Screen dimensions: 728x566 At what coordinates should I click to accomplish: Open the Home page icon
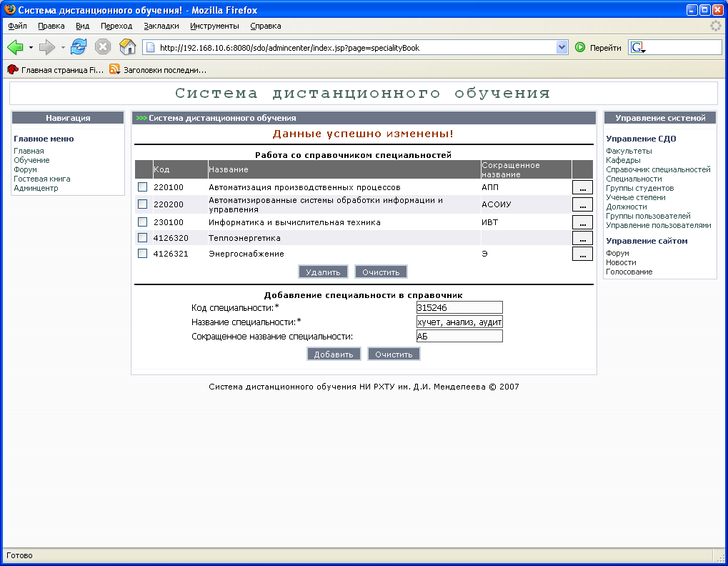coord(127,47)
